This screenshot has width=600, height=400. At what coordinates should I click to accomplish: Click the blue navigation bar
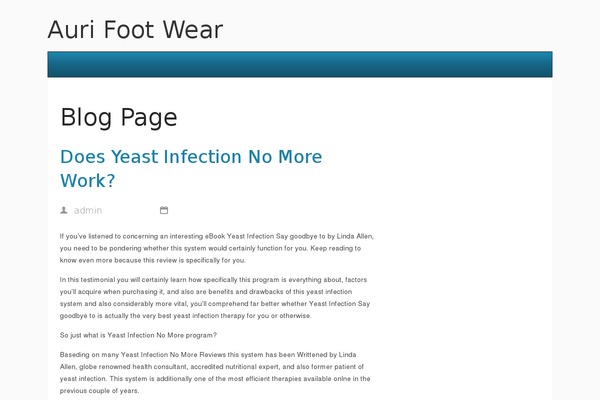point(300,64)
